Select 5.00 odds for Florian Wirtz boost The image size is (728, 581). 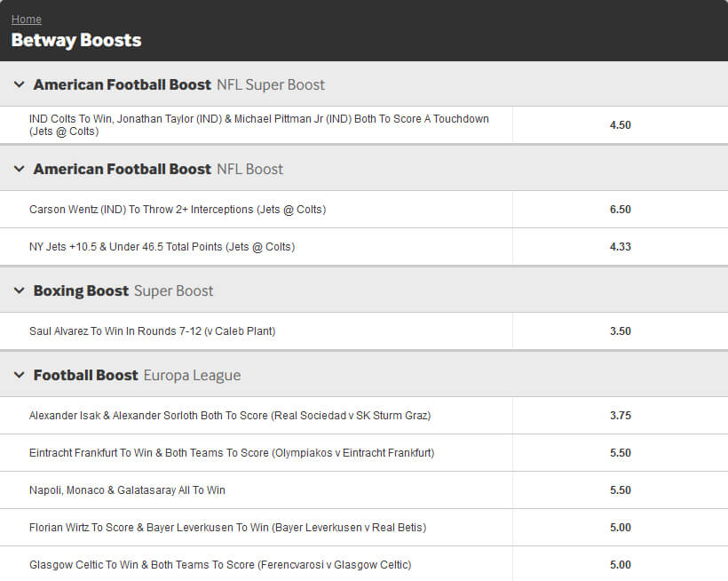(621, 528)
